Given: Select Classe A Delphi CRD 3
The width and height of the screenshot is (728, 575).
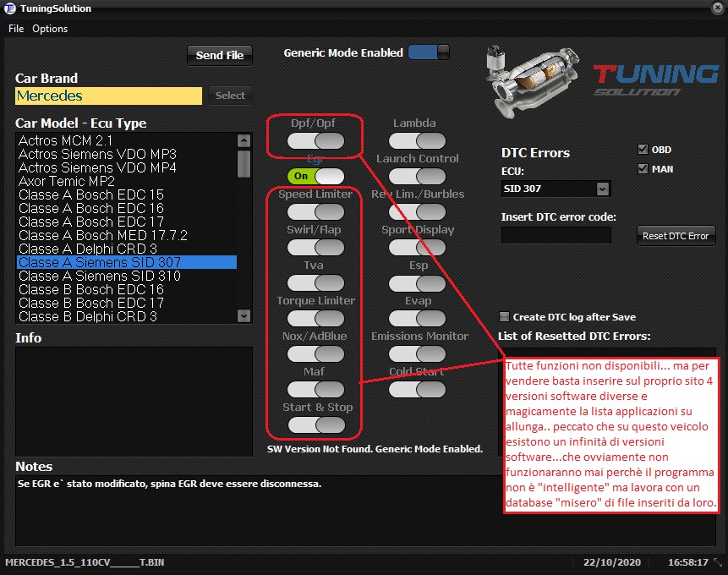Looking at the screenshot, I should click(127, 249).
